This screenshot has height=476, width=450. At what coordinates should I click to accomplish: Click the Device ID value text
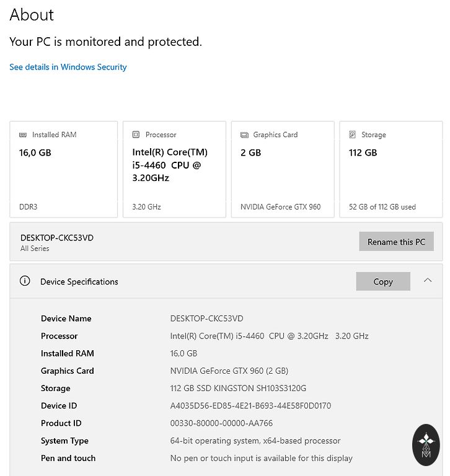[250, 406]
